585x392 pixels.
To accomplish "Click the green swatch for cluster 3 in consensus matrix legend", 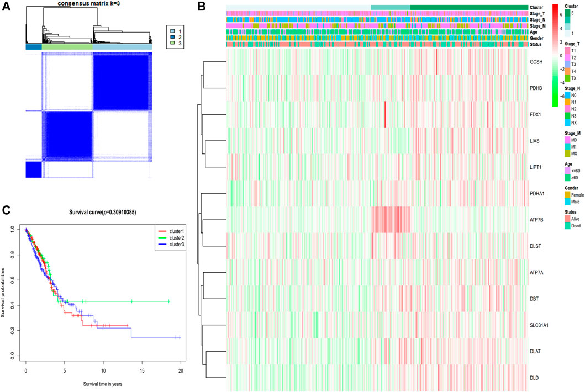I will coord(172,43).
